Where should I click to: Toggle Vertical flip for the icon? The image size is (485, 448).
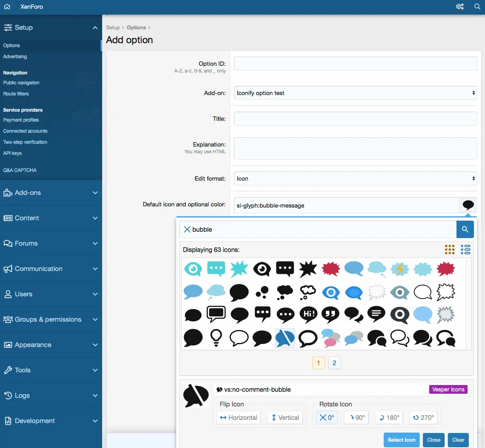point(285,417)
